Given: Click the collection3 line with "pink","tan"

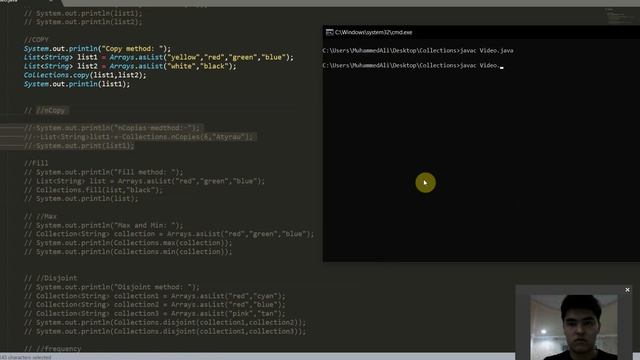Looking at the screenshot, I should pos(155,314).
